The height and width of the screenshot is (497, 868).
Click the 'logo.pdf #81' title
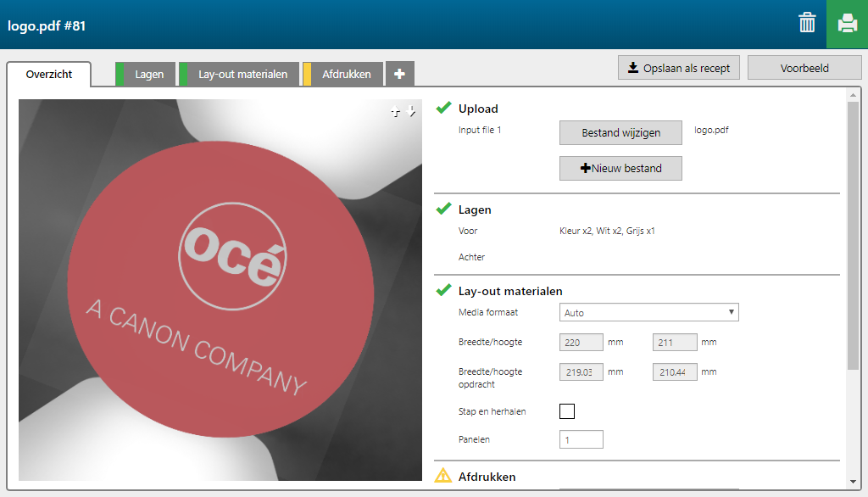point(47,26)
